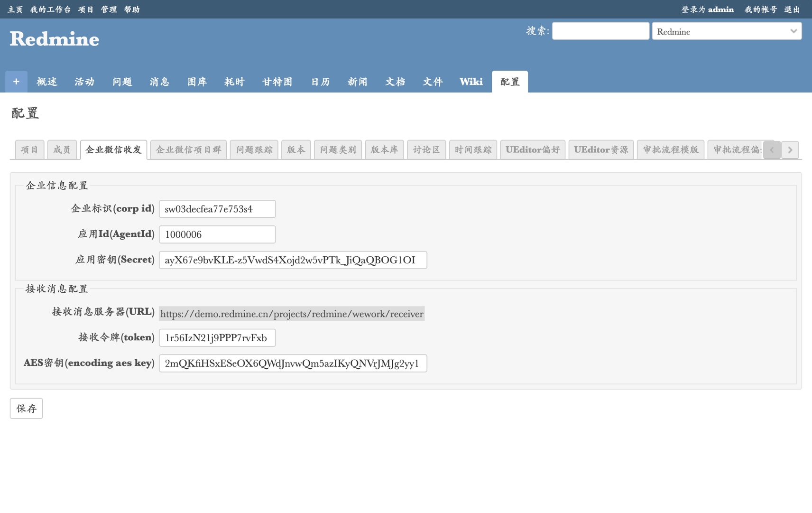812x513 pixels.
Task: Open the Wiki project tab
Action: [471, 82]
